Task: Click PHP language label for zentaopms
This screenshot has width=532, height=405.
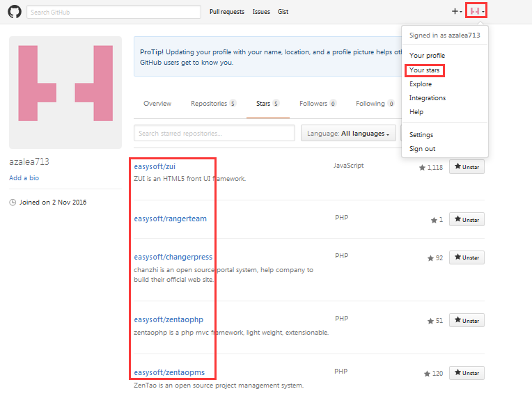Action: (341, 372)
